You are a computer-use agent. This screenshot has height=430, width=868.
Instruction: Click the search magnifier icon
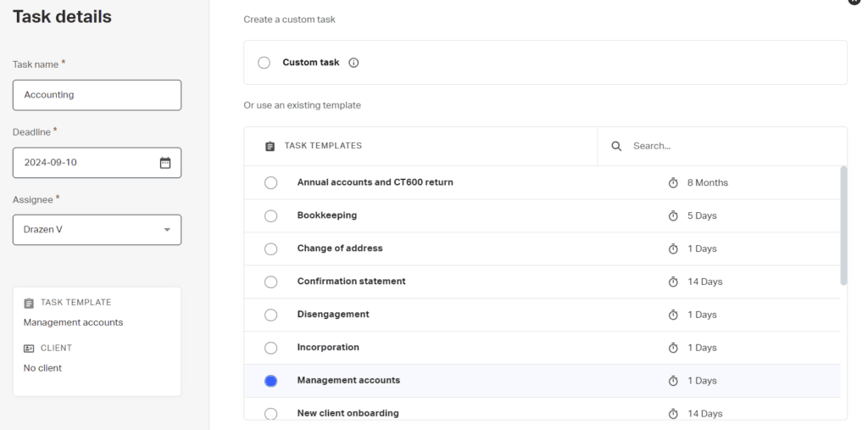[616, 146]
